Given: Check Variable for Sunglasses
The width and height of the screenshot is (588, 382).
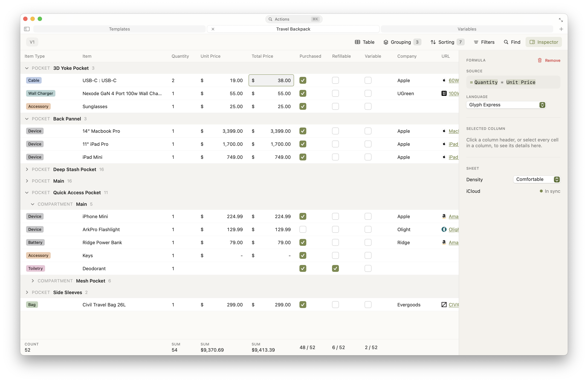Looking at the screenshot, I should pyautogui.click(x=368, y=106).
